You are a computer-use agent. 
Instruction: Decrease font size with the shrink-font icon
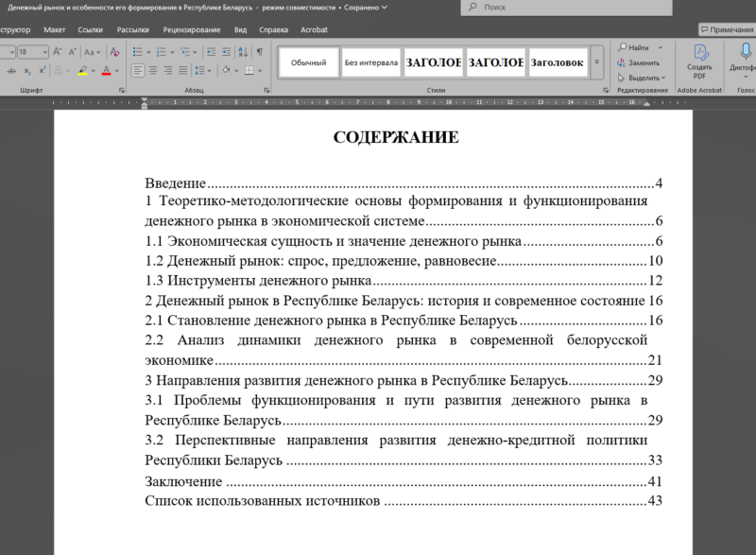pyautogui.click(x=73, y=52)
